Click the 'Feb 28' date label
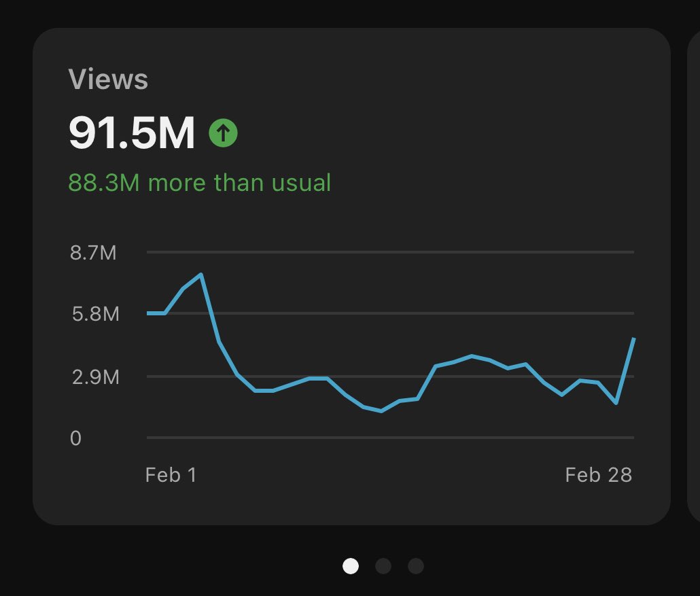 599,474
